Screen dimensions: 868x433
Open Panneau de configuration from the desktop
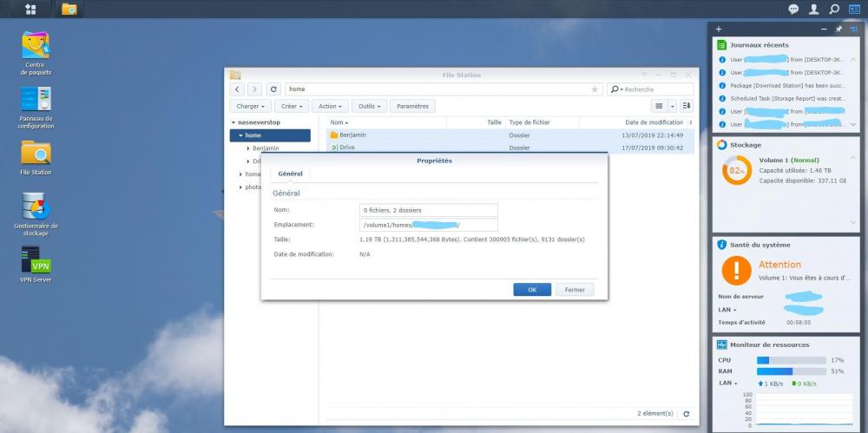point(36,98)
